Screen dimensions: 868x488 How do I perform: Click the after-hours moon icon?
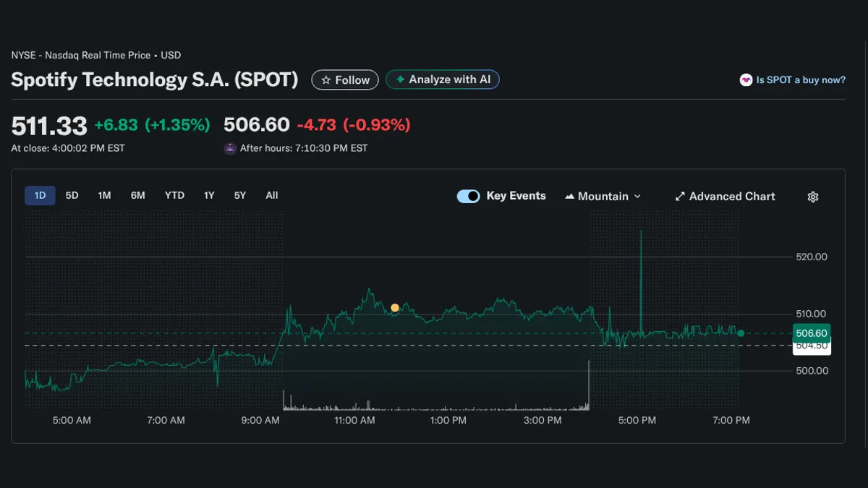tap(230, 148)
